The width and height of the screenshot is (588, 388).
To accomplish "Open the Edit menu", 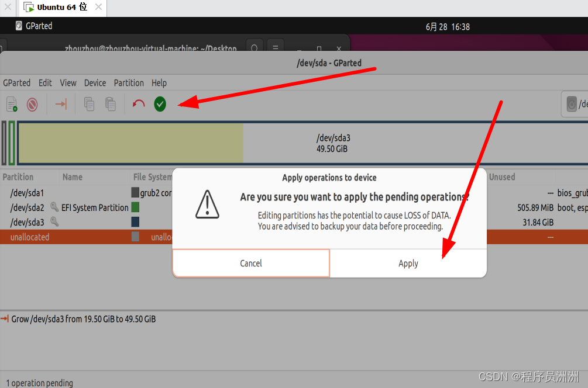I will pyautogui.click(x=45, y=83).
